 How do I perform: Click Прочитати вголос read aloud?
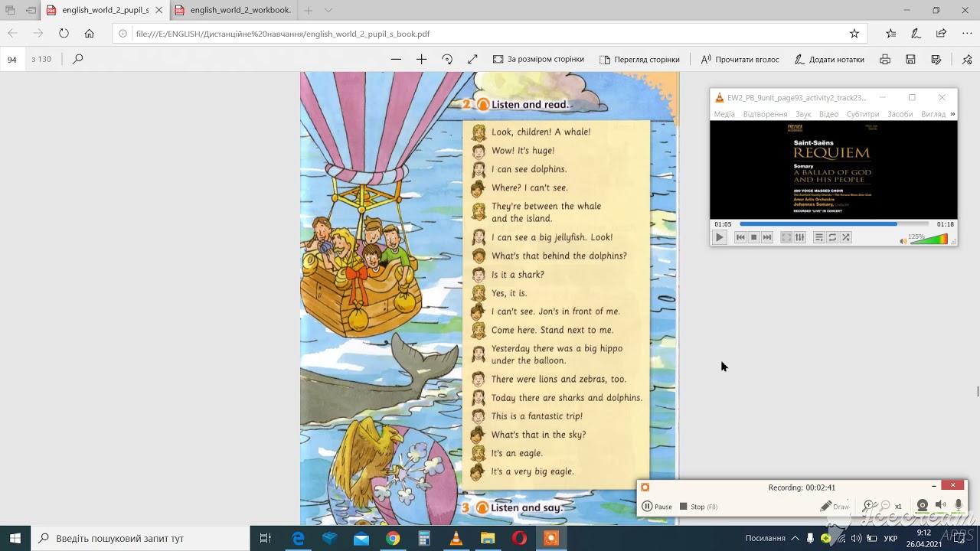coord(740,59)
